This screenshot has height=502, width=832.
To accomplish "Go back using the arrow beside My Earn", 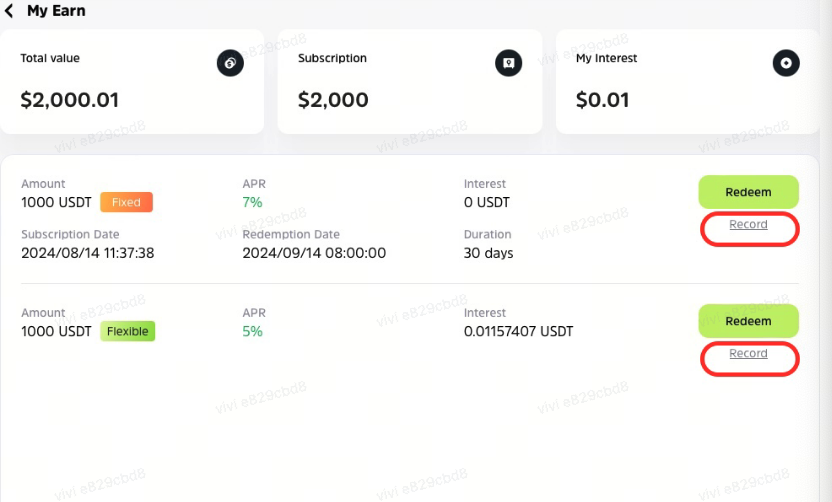I will click(x=9, y=12).
